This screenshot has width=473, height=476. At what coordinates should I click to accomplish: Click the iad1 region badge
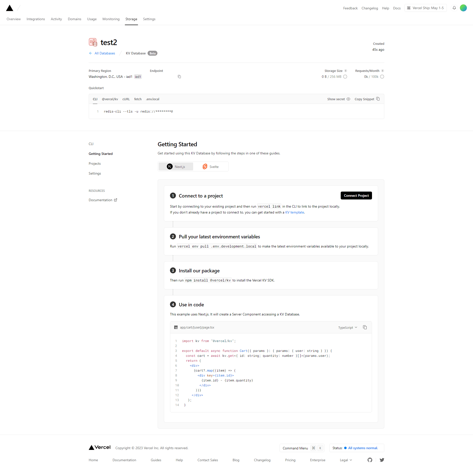(138, 77)
